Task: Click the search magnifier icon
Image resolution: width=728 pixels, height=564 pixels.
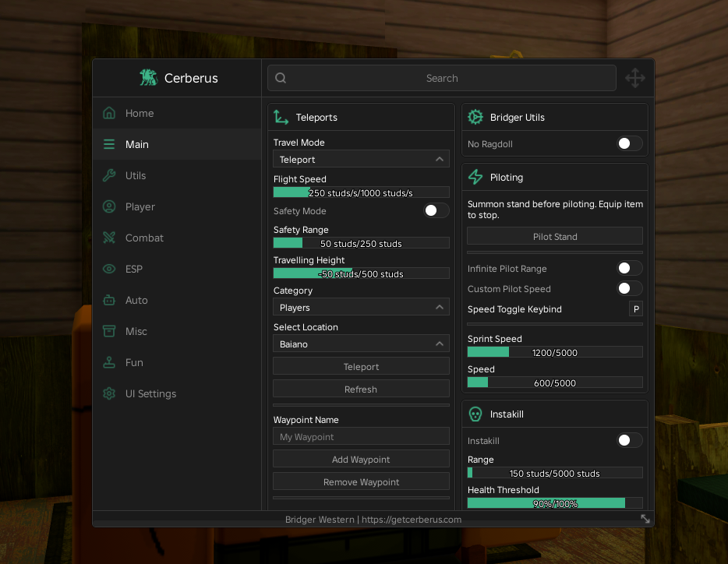Action: coord(281,78)
